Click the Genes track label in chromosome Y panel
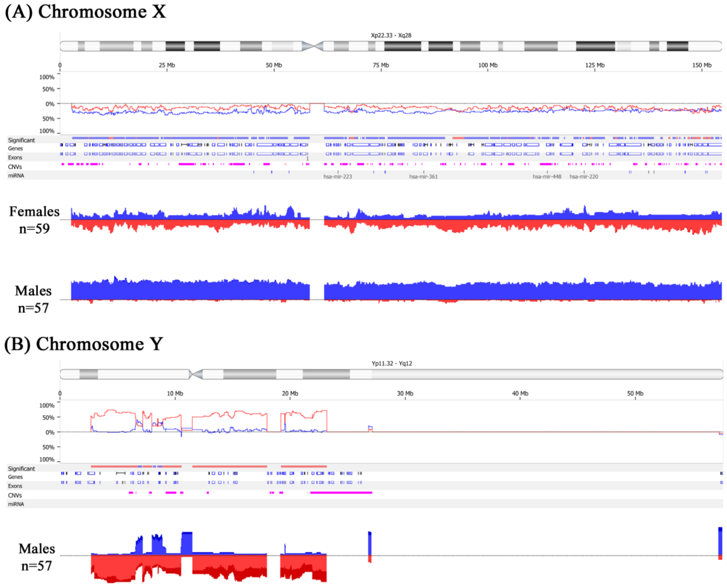The width and height of the screenshot is (727, 588). click(x=15, y=477)
